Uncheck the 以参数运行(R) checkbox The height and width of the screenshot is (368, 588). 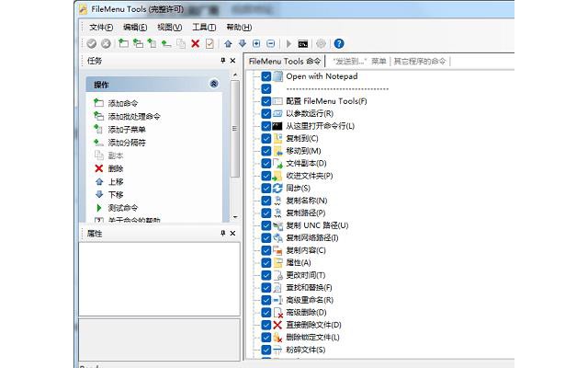tap(266, 114)
